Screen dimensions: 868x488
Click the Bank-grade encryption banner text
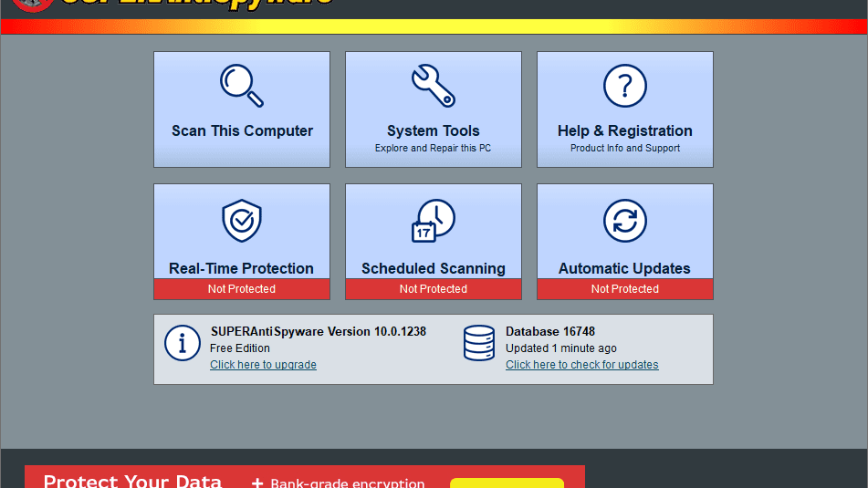click(x=347, y=483)
